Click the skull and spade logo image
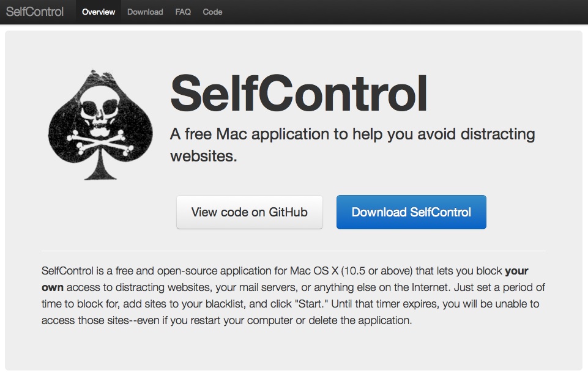The width and height of the screenshot is (588, 376). pos(100,125)
